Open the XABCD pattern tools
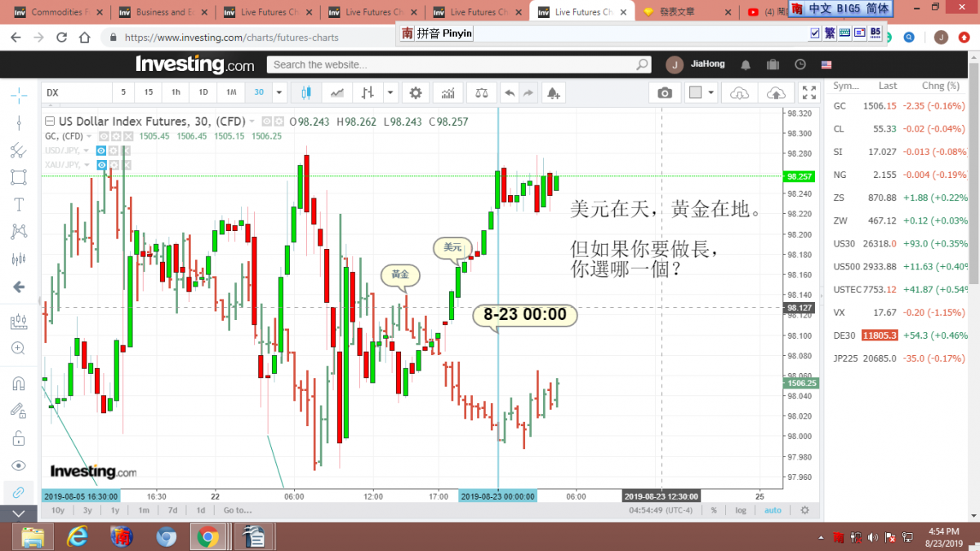The height and width of the screenshot is (551, 980). [x=19, y=232]
